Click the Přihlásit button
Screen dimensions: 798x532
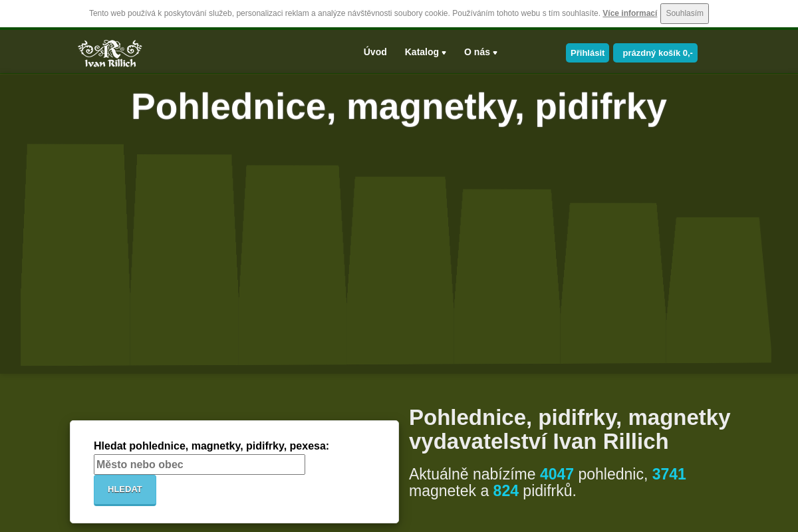click(x=587, y=53)
